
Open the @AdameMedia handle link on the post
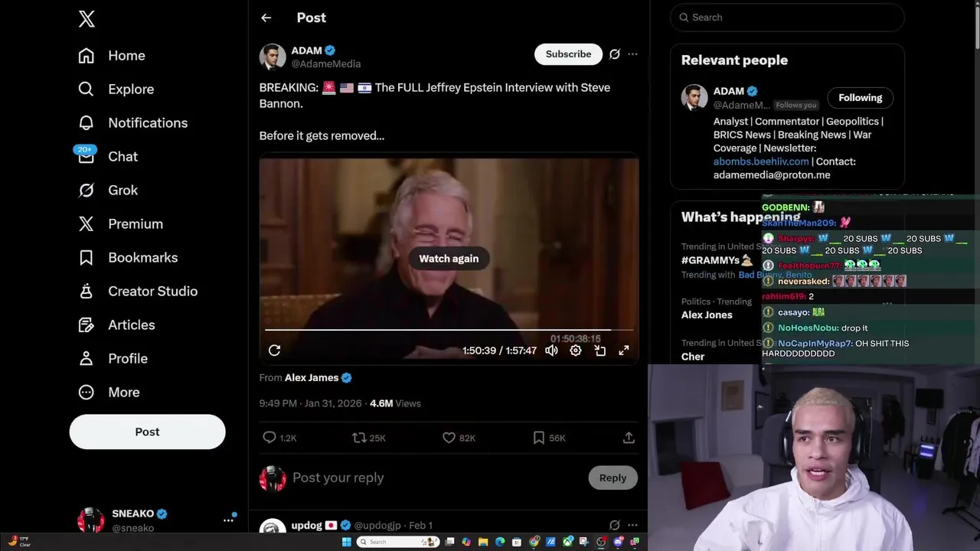coord(326,64)
